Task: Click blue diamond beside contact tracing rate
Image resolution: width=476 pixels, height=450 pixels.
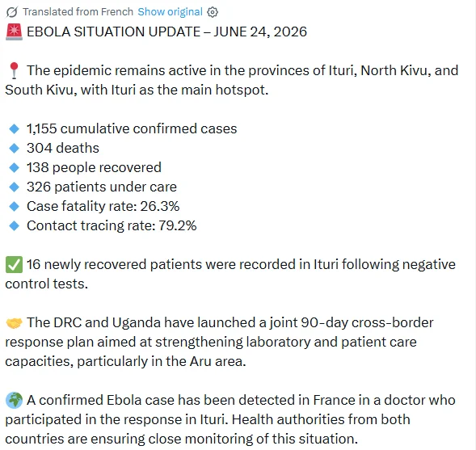Action: coord(14,225)
